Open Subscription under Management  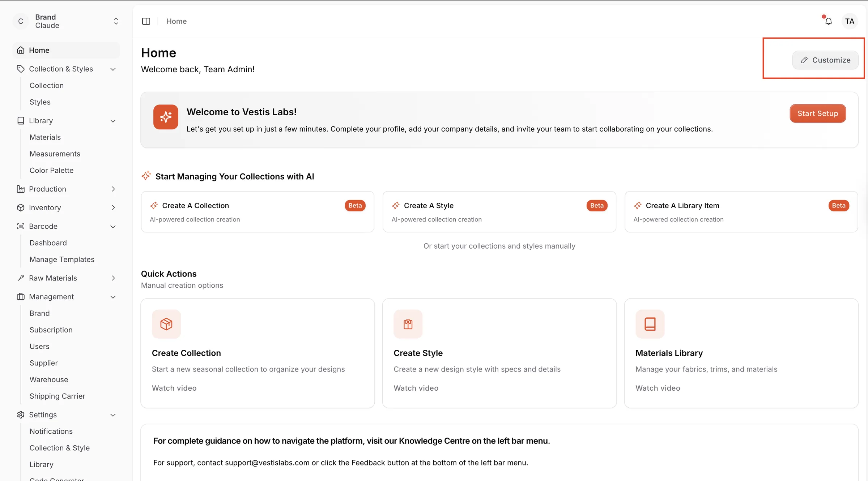(x=51, y=330)
